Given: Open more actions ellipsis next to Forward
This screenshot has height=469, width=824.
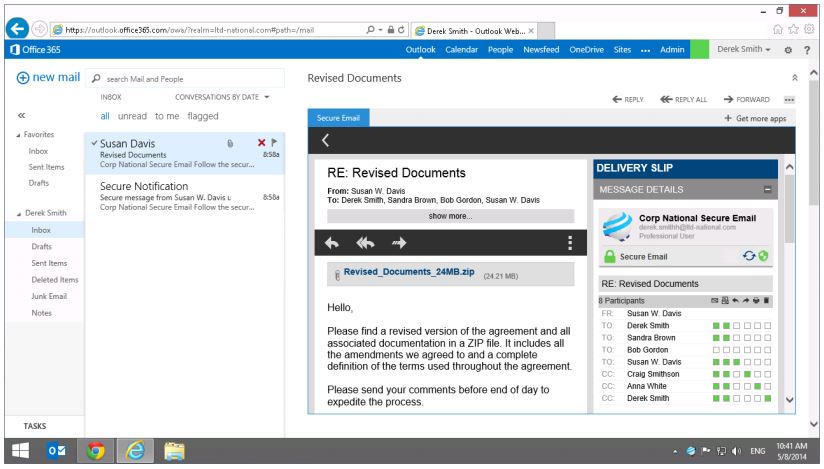Looking at the screenshot, I should [789, 99].
